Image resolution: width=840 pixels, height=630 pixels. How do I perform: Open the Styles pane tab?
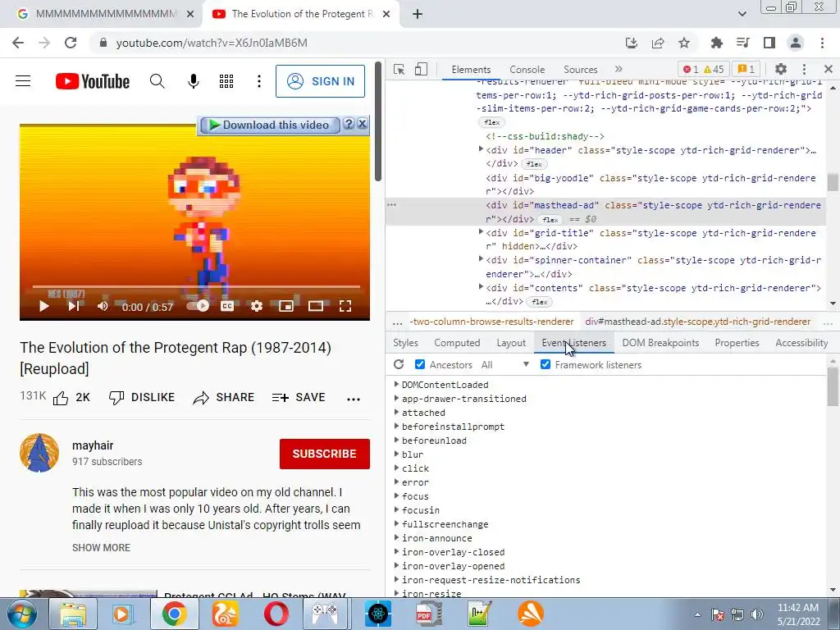pos(405,343)
